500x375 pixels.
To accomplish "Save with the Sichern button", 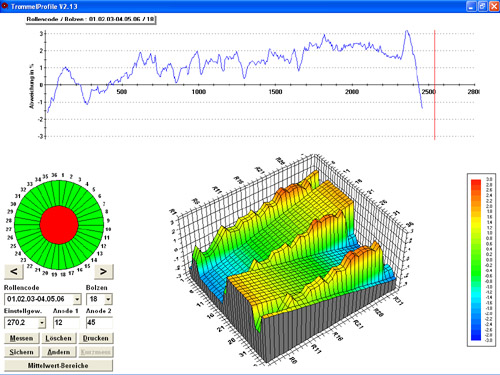I will pos(22,352).
